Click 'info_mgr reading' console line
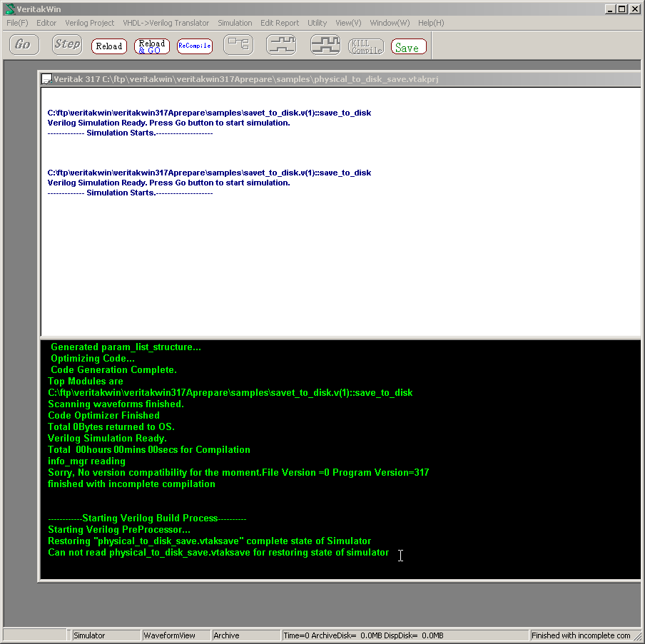The height and width of the screenshot is (644, 645). (x=86, y=461)
